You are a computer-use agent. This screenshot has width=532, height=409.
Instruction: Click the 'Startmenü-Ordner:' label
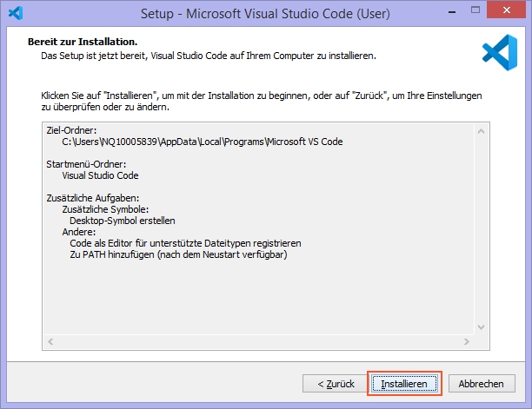(x=86, y=164)
